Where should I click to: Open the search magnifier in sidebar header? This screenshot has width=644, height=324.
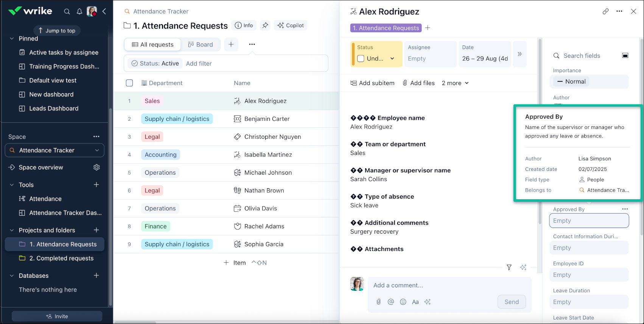pyautogui.click(x=67, y=11)
